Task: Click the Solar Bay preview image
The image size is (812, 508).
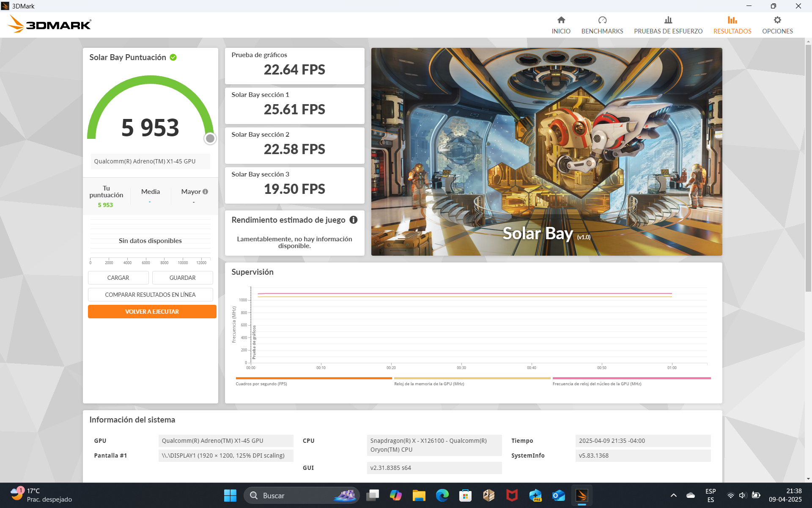Action: [546, 152]
